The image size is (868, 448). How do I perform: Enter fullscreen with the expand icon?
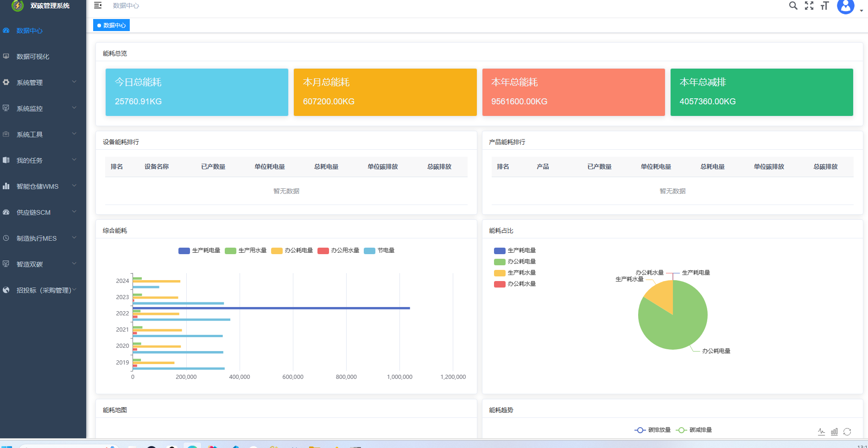[x=809, y=6]
